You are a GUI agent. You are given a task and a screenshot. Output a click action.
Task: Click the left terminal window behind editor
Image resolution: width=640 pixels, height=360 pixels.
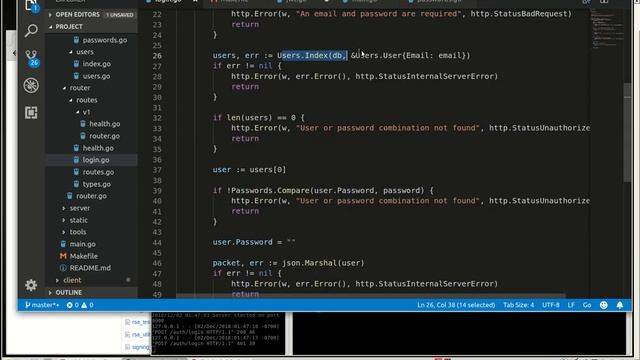(218, 333)
